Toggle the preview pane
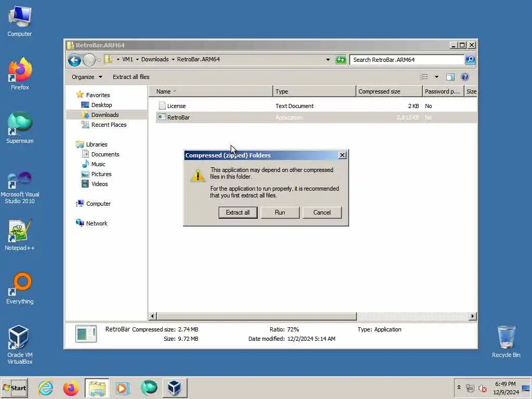This screenshot has height=399, width=532. [450, 77]
